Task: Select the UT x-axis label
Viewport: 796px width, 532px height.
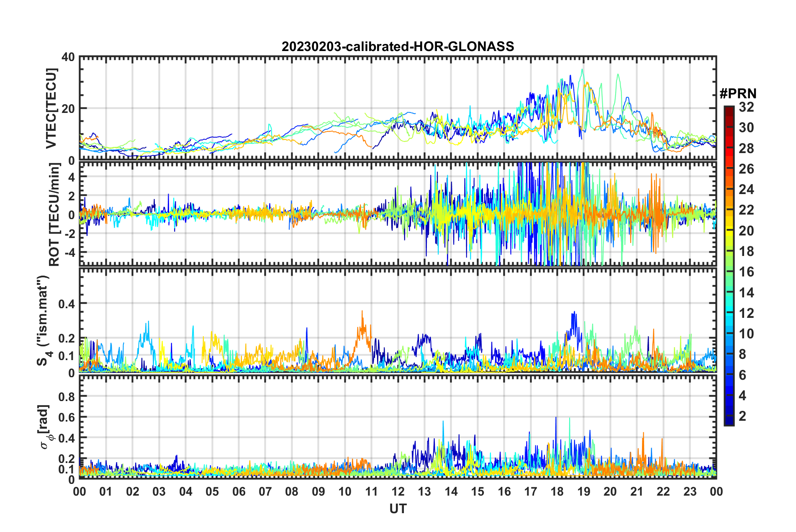Action: point(398,509)
